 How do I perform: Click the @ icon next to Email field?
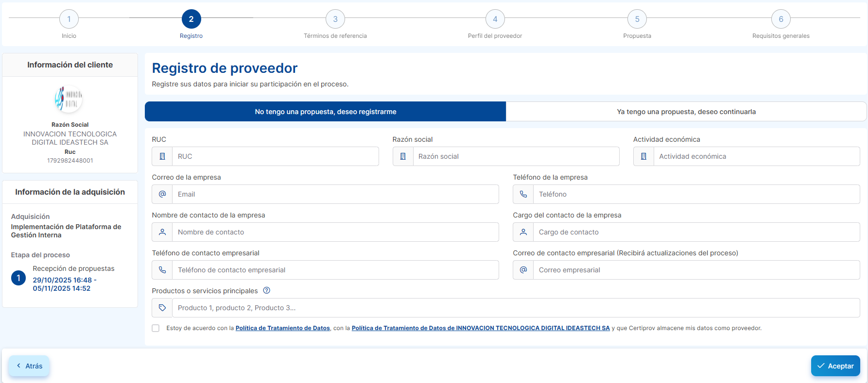162,194
